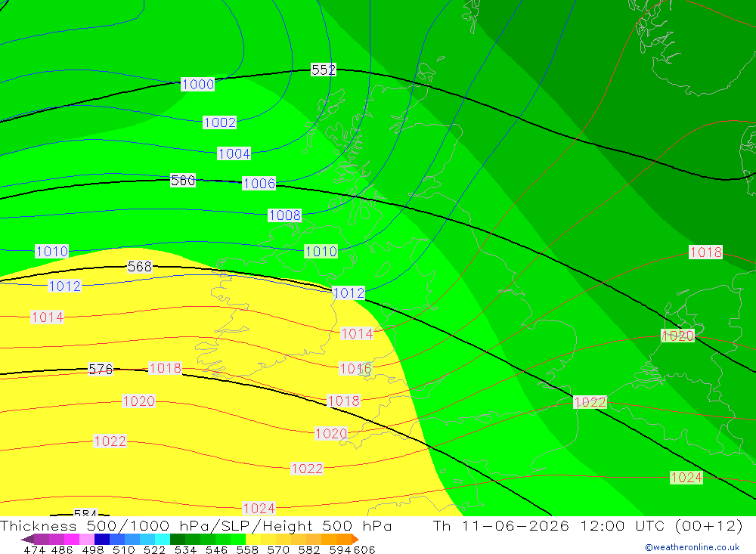756x554 pixels.
Task: Select the 560 height contour label
Action: click(x=183, y=181)
